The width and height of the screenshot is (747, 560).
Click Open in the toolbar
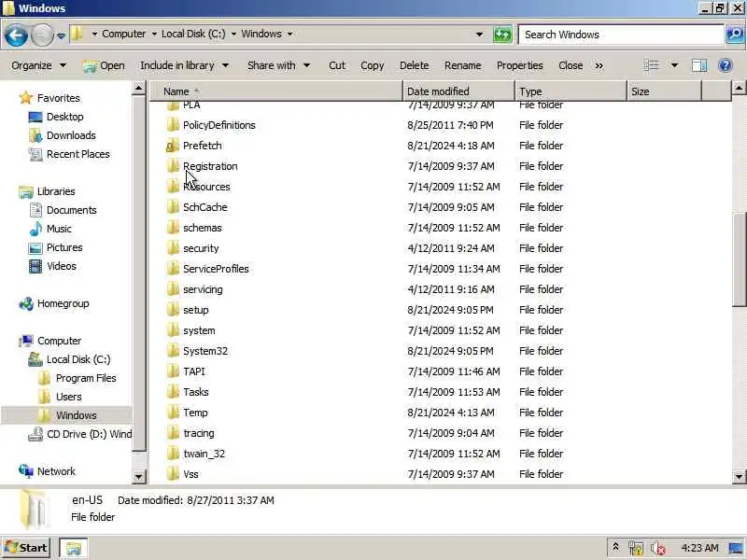pos(104,65)
